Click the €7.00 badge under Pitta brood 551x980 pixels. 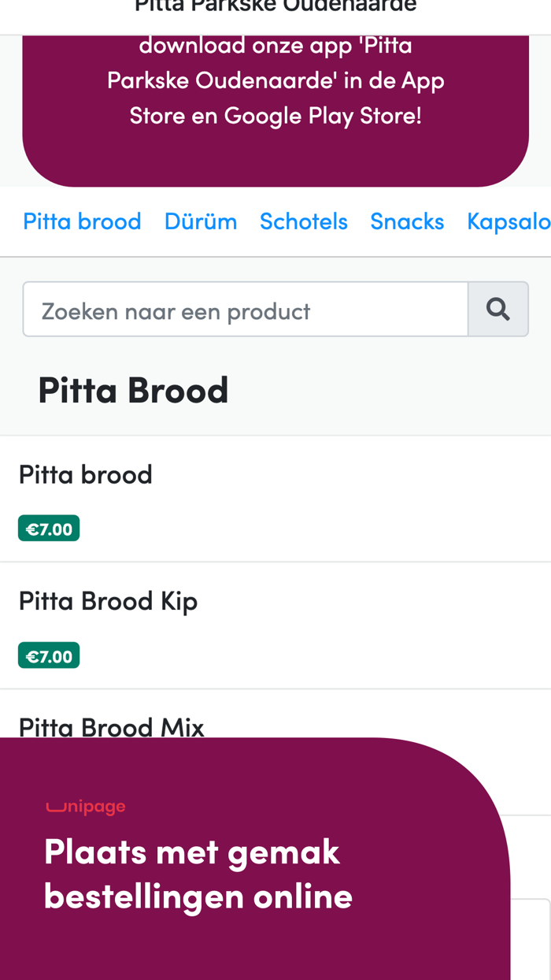(x=49, y=528)
